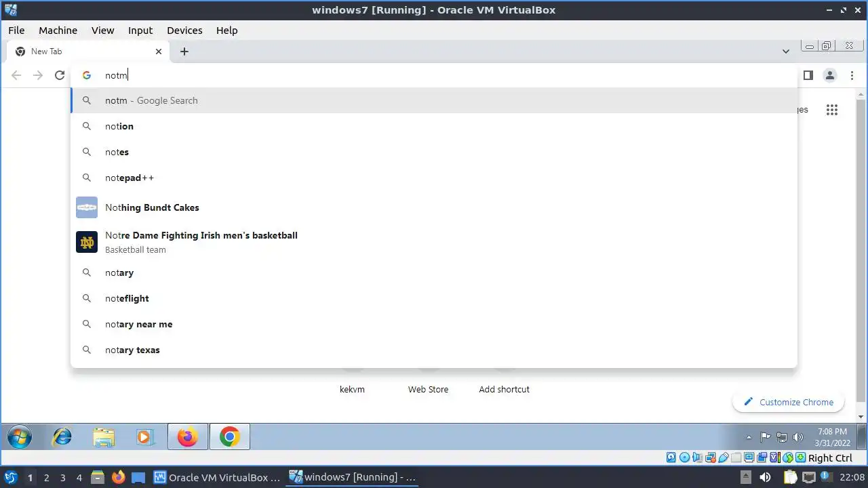Screen dimensions: 868x488
Task: Click the VirtualBox optical disk indicator
Action: coord(684,457)
